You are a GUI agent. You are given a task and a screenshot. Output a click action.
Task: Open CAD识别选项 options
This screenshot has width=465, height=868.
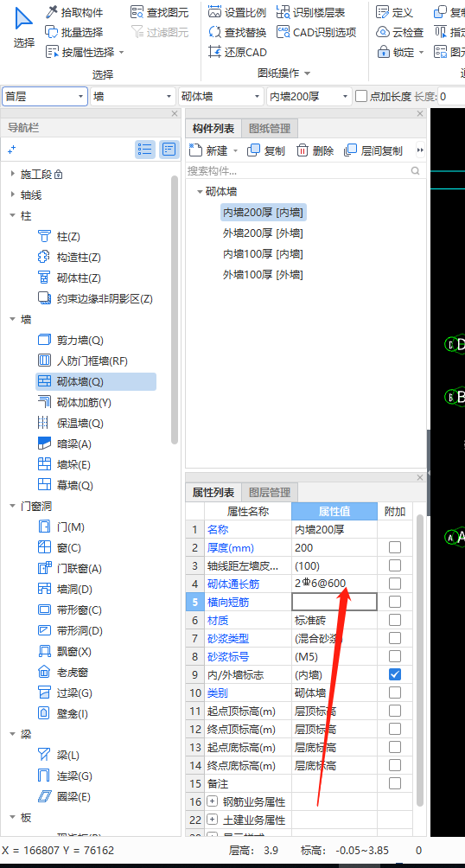click(x=316, y=32)
